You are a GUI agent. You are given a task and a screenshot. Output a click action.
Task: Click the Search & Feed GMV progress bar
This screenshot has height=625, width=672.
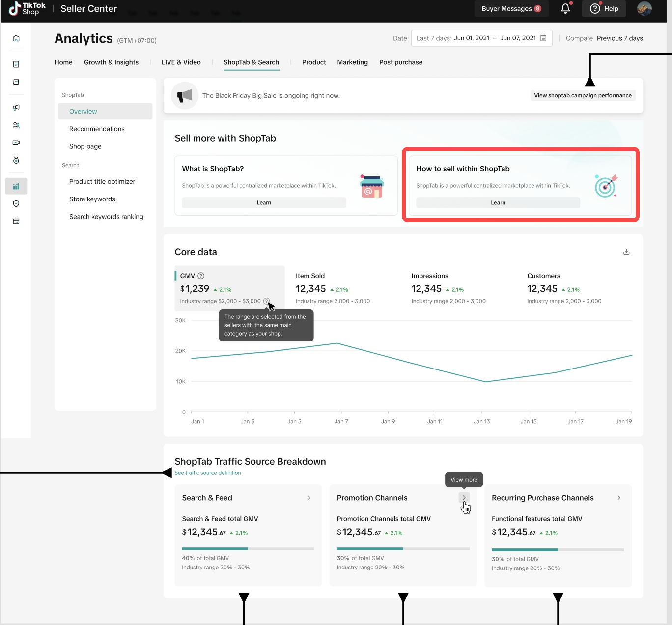[x=248, y=548]
